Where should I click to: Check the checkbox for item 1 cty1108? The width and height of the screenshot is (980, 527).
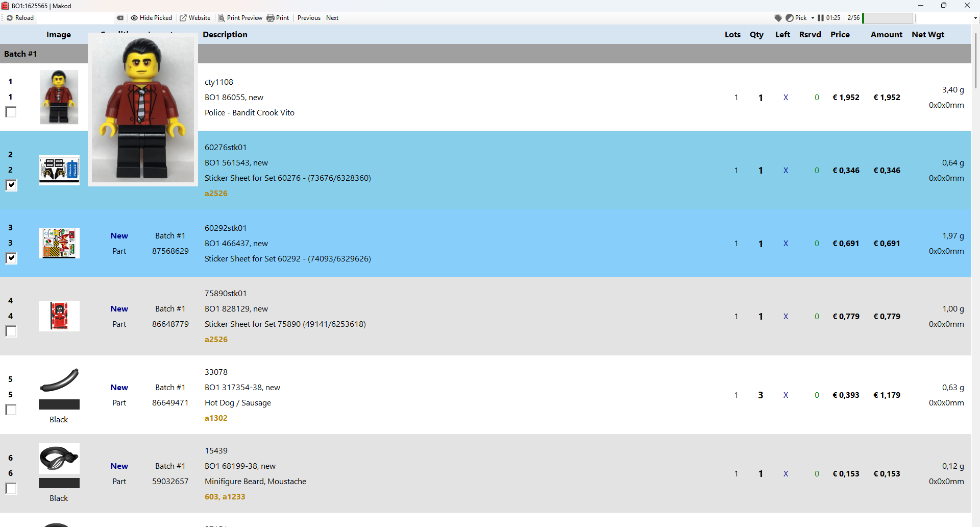point(11,112)
